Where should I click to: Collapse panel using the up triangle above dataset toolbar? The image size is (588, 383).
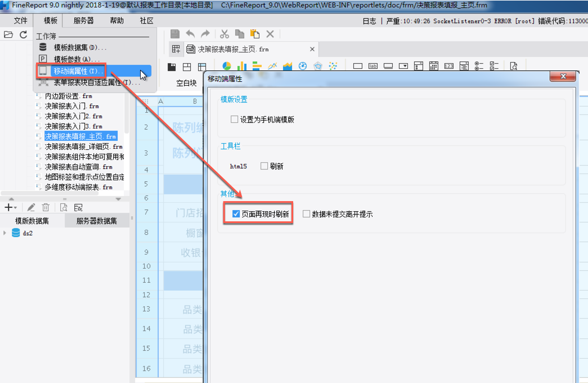pyautogui.click(x=11, y=199)
